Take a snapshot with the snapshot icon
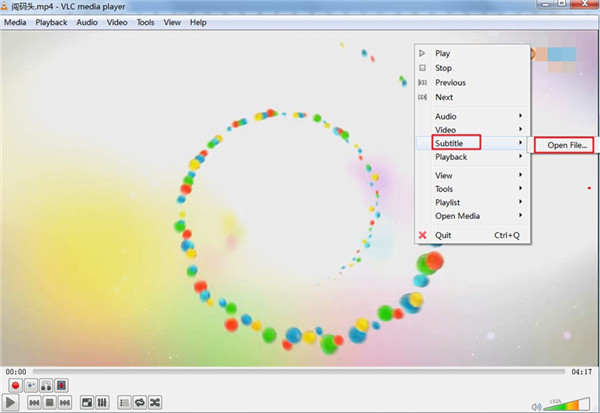Image resolution: width=600 pixels, height=413 pixels. tap(31, 385)
